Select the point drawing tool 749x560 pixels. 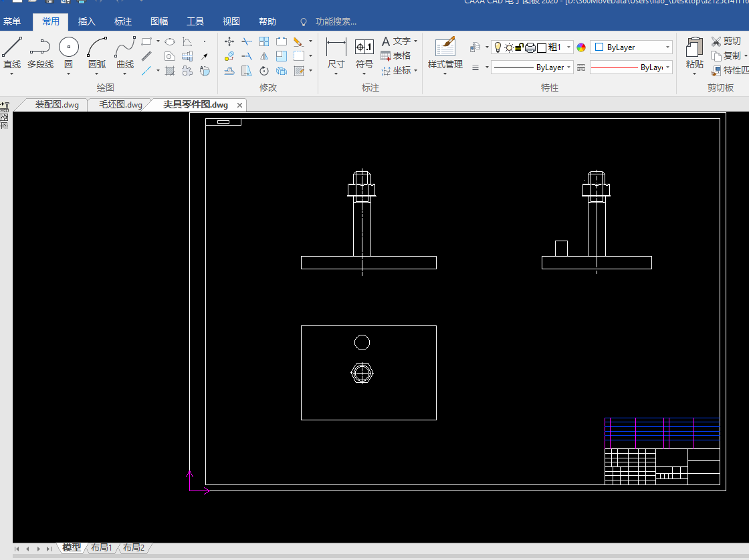(x=205, y=41)
